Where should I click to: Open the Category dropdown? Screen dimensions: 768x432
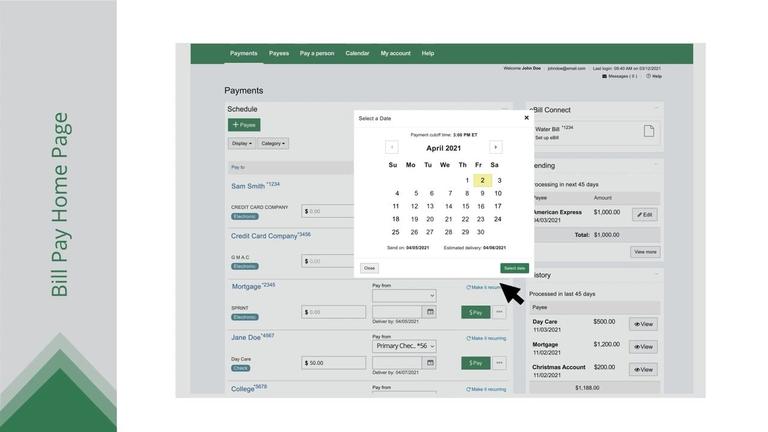(x=273, y=144)
